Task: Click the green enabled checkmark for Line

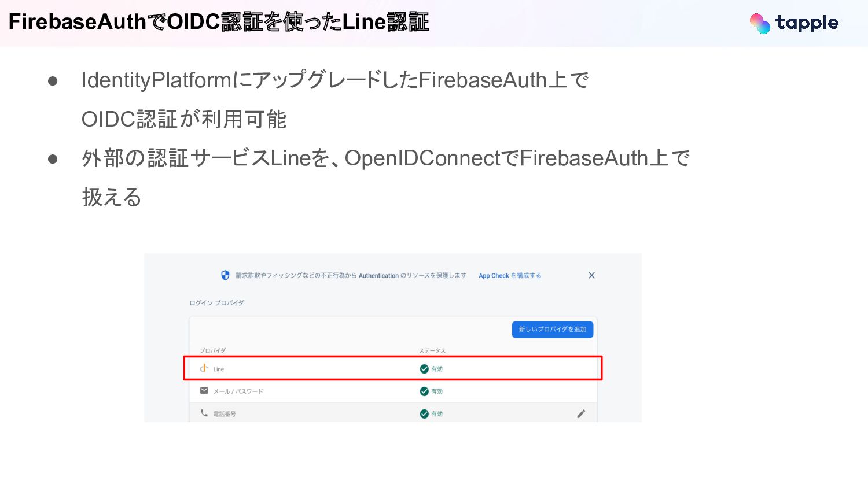Action: pyautogui.click(x=424, y=369)
